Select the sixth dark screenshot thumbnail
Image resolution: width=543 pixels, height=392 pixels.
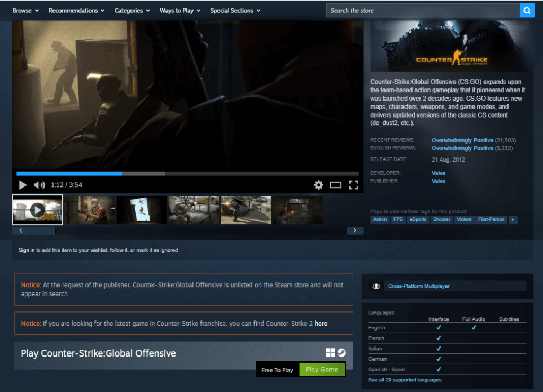tap(298, 210)
